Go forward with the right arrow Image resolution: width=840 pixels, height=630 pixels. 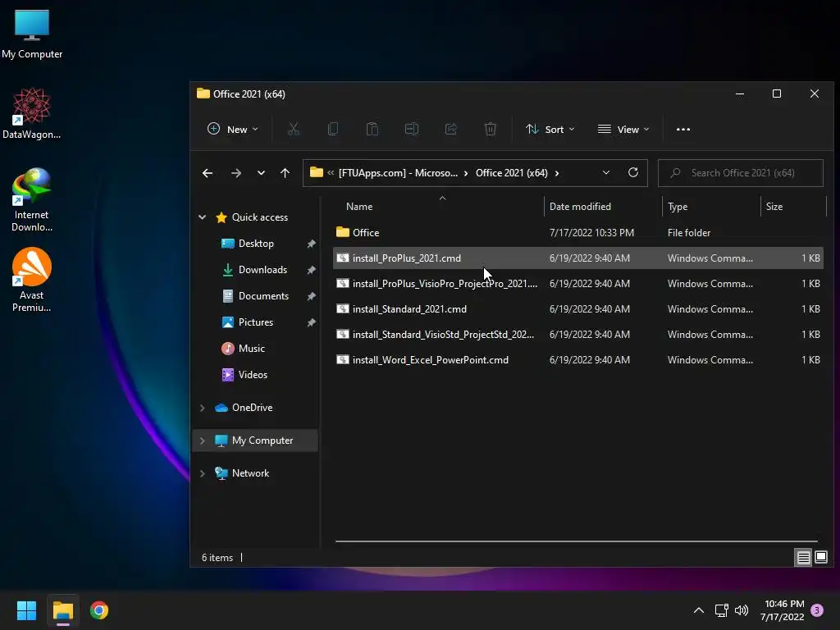(x=235, y=173)
